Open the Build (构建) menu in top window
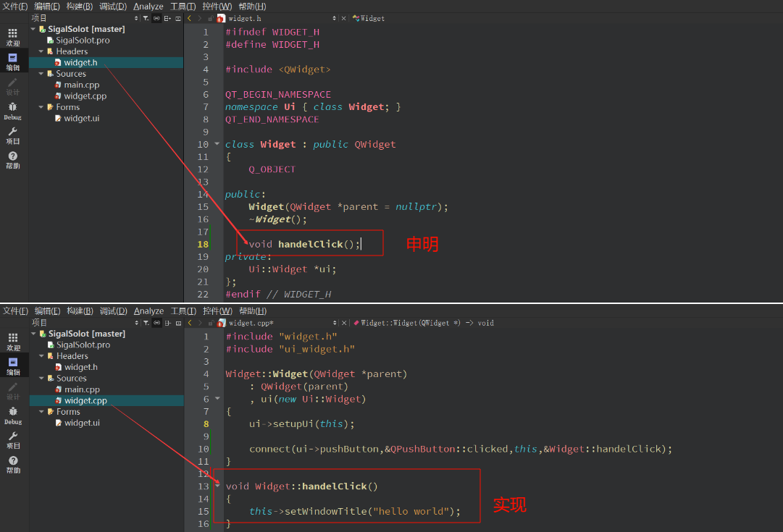Image resolution: width=783 pixels, height=532 pixels. click(x=79, y=7)
